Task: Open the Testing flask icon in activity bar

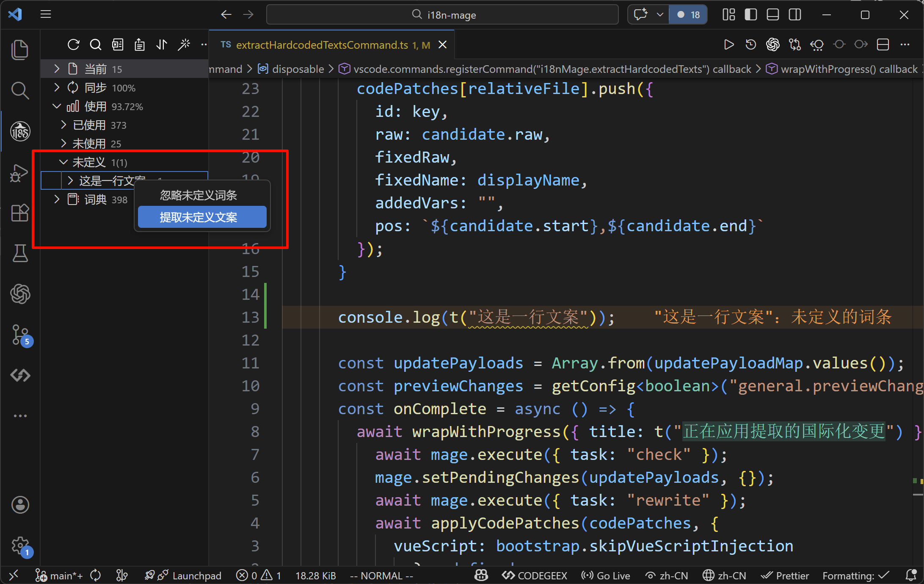Action: click(20, 253)
